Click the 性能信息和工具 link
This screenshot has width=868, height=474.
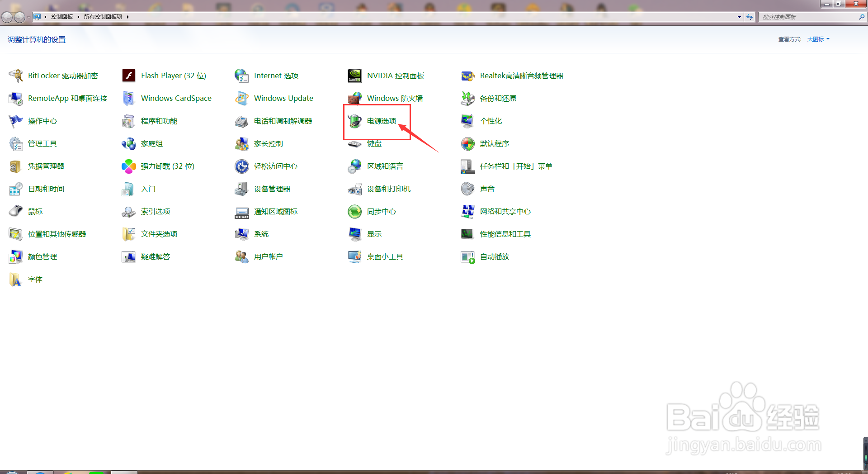tap(505, 234)
